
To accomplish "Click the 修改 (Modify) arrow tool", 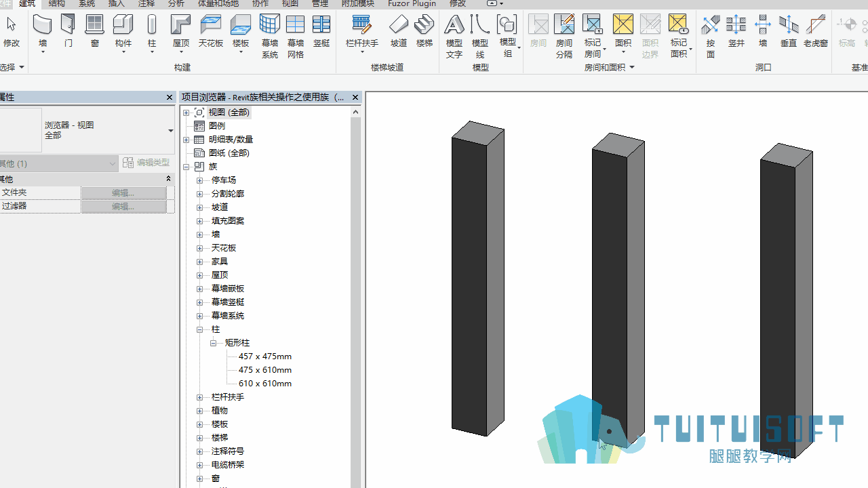I will tap(12, 32).
